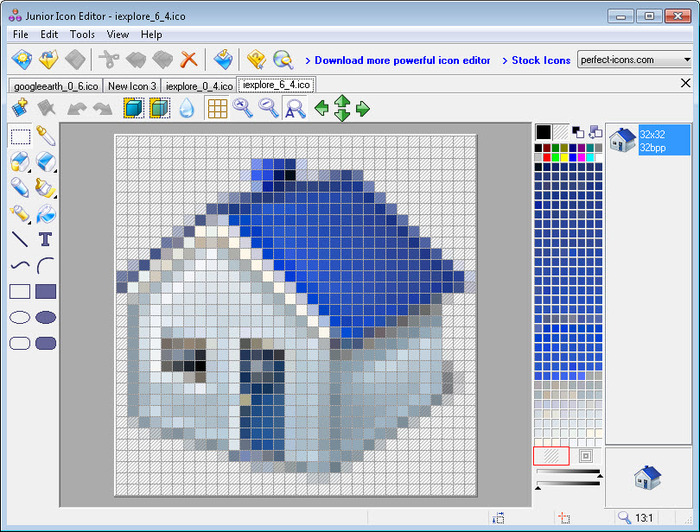Toggle the pixel grid button
The width and height of the screenshot is (700, 532).
pyautogui.click(x=217, y=108)
